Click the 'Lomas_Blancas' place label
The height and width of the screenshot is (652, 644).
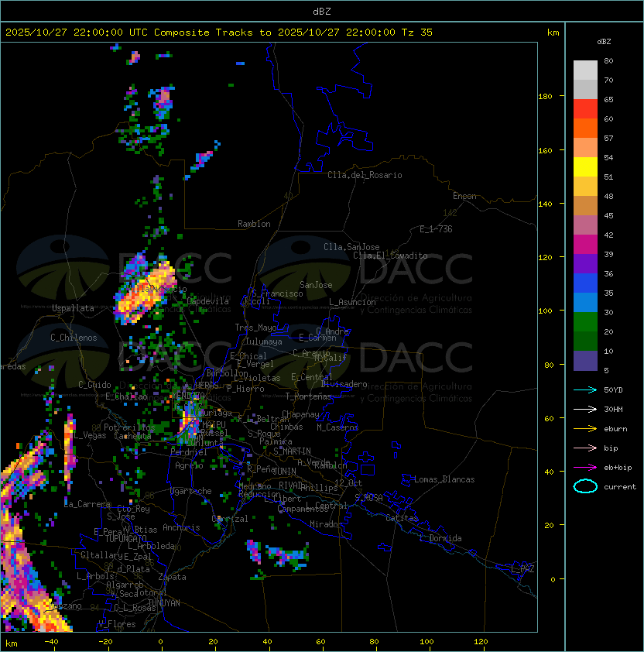[x=444, y=479]
